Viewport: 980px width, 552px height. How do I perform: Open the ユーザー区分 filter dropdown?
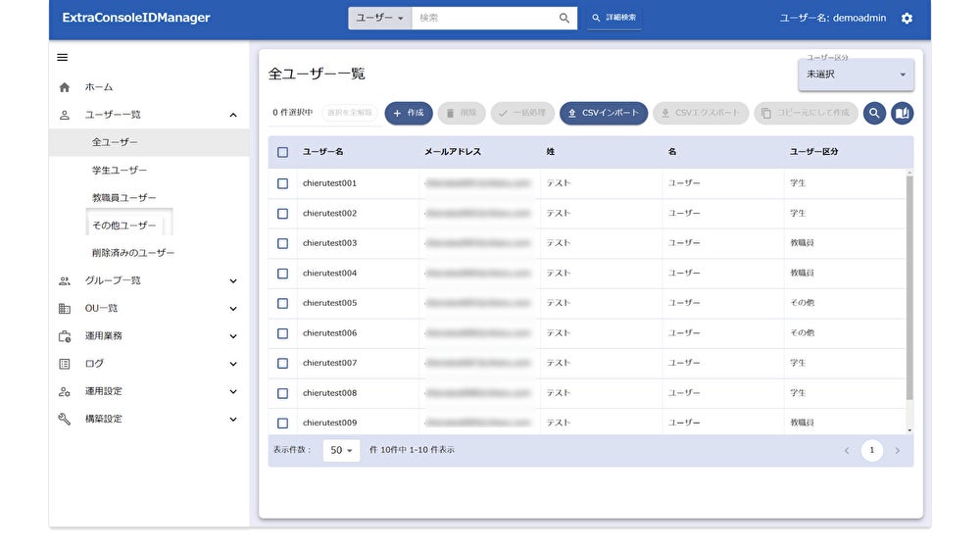tap(856, 75)
